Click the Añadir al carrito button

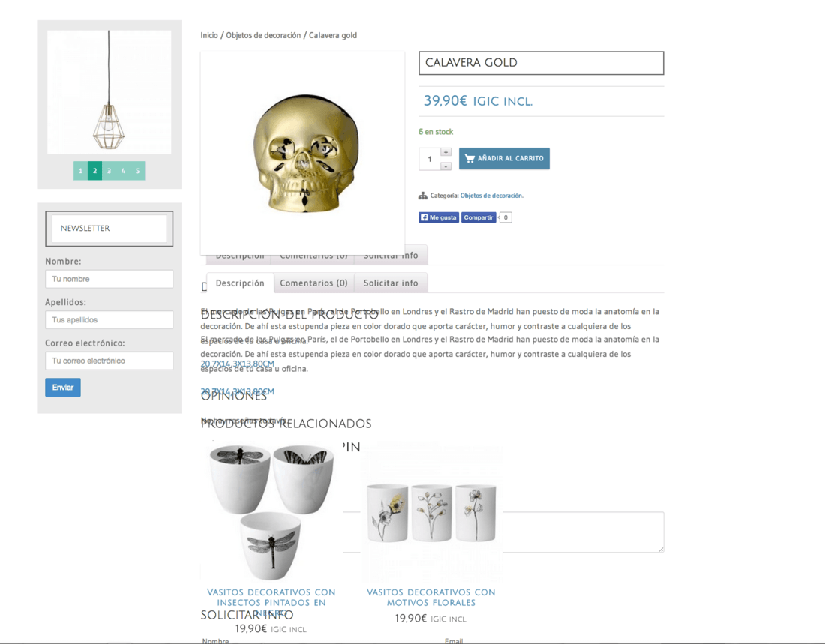point(504,158)
